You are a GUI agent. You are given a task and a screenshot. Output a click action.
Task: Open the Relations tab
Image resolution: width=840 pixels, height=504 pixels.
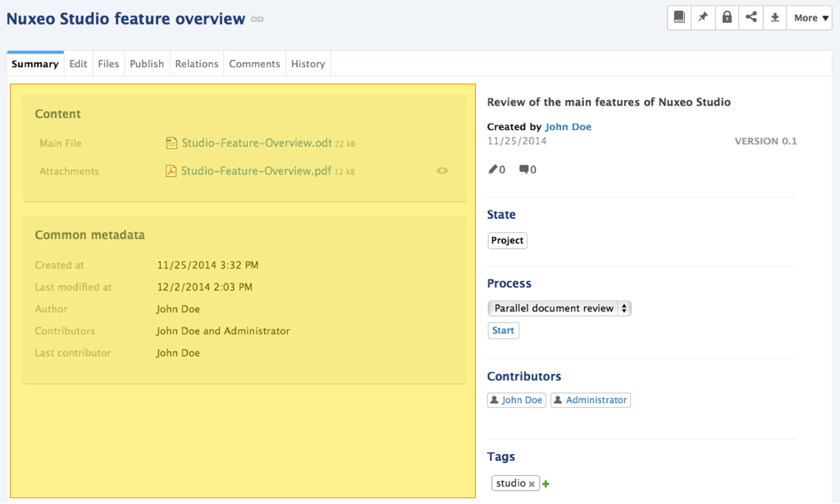pyautogui.click(x=197, y=64)
